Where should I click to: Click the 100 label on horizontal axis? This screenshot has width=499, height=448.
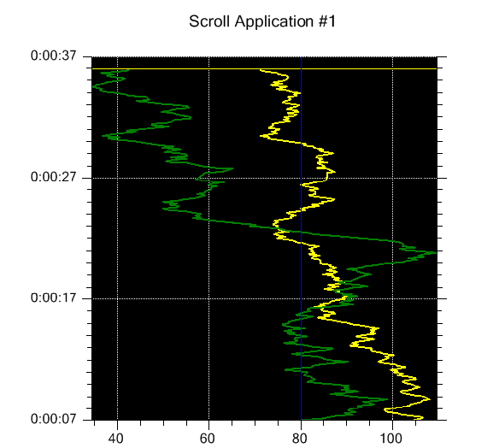pyautogui.click(x=391, y=439)
